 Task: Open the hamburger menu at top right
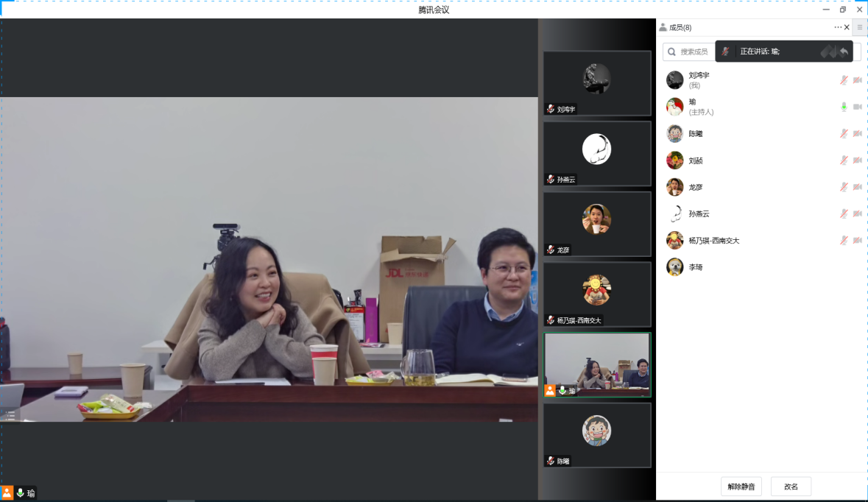click(859, 27)
